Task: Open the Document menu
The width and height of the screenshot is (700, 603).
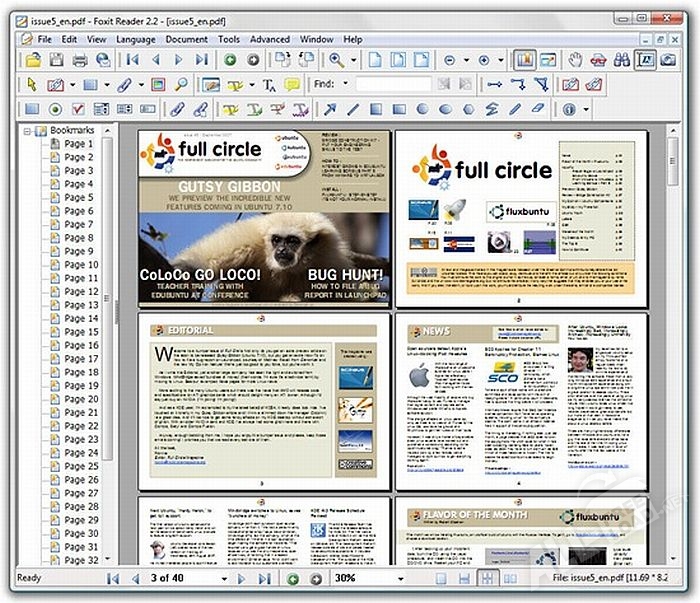Action: (x=186, y=39)
